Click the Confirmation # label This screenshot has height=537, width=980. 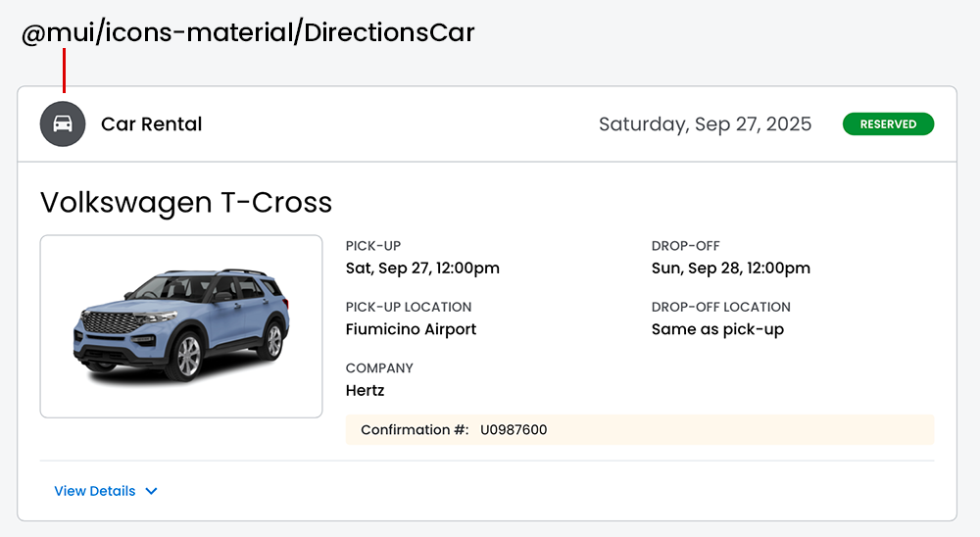click(x=415, y=430)
